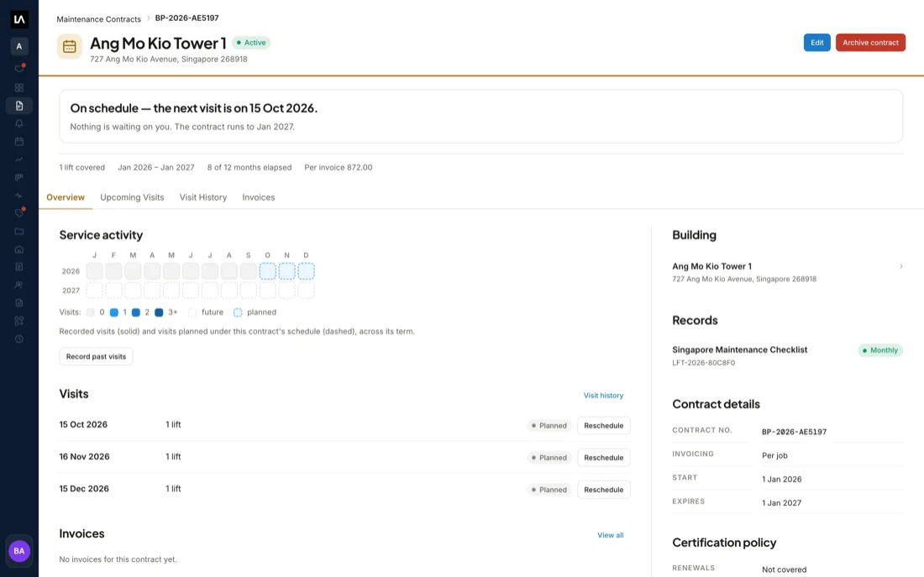Image resolution: width=924 pixels, height=577 pixels.
Task: Click the dashed planned legend swatch
Action: pyautogui.click(x=238, y=312)
